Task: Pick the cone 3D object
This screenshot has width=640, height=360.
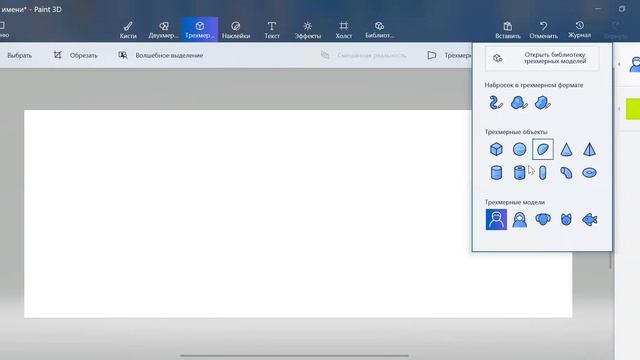Action: click(x=566, y=149)
